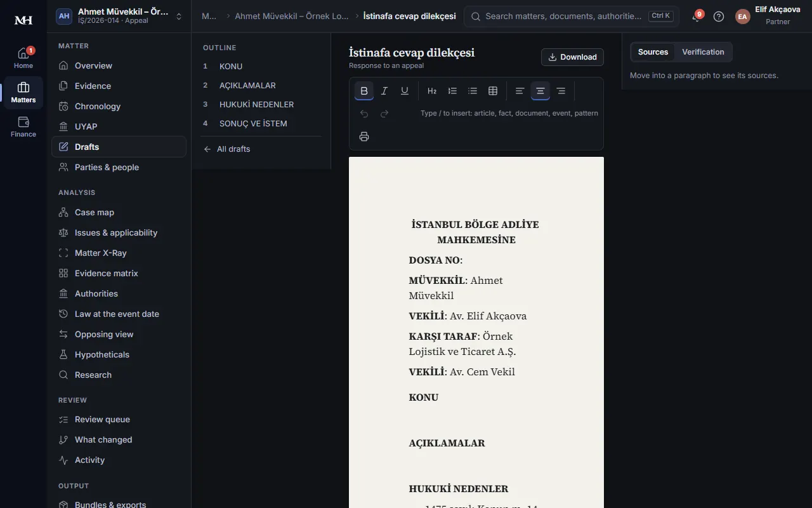Click the undo arrow

point(364,114)
